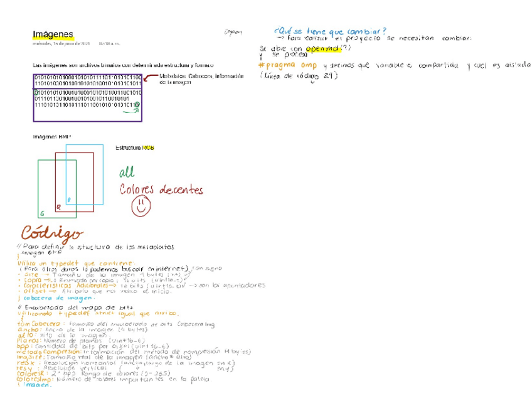This screenshot has width=532, height=411.
Task: Click the first binary row in the metadata box
Action: coord(88,77)
